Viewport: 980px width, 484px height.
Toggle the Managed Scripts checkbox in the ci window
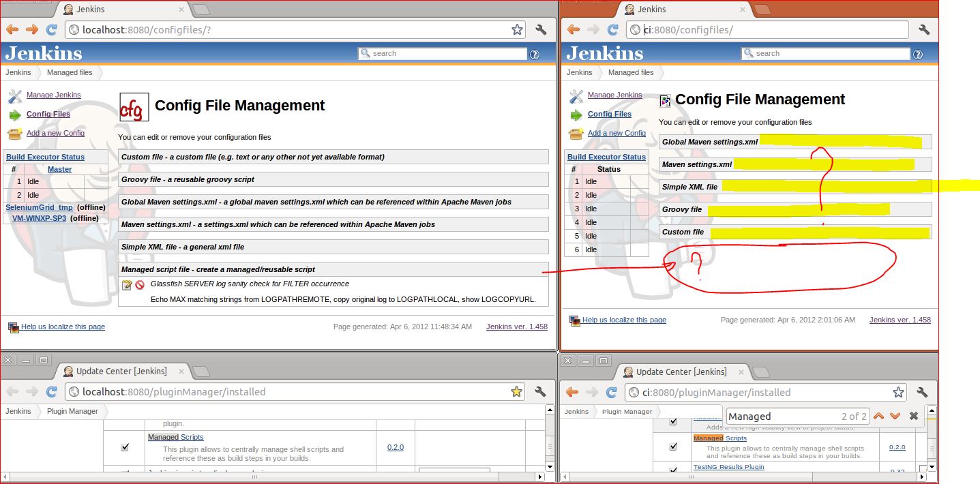tap(673, 447)
